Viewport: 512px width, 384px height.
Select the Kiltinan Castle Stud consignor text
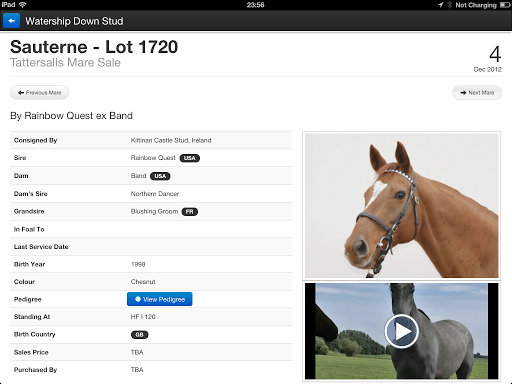click(x=171, y=140)
